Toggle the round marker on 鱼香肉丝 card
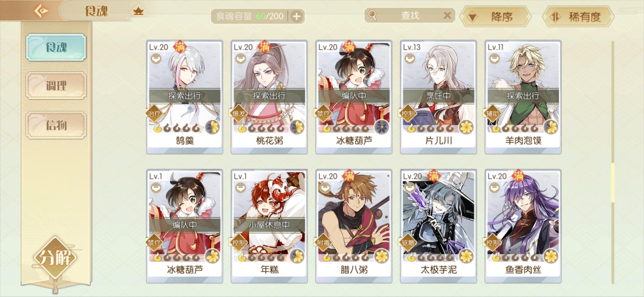Viewport: 644px width, 297px height. click(495, 188)
